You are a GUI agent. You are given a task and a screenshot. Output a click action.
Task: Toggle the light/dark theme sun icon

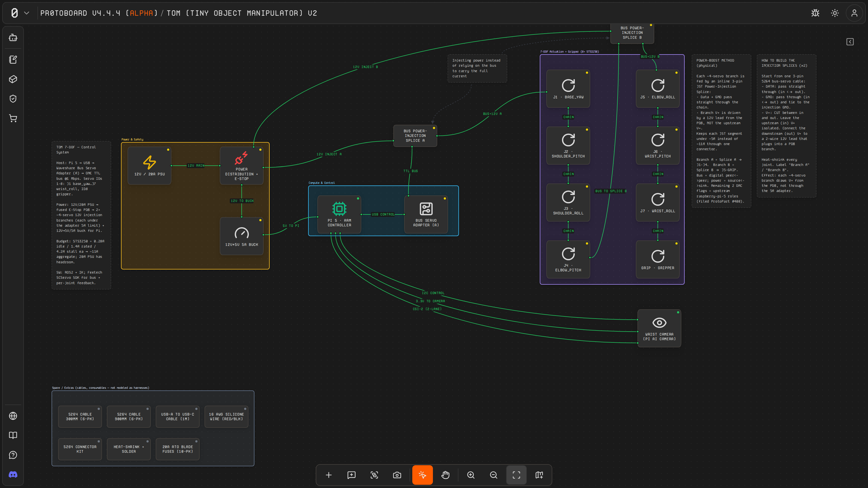pos(835,13)
